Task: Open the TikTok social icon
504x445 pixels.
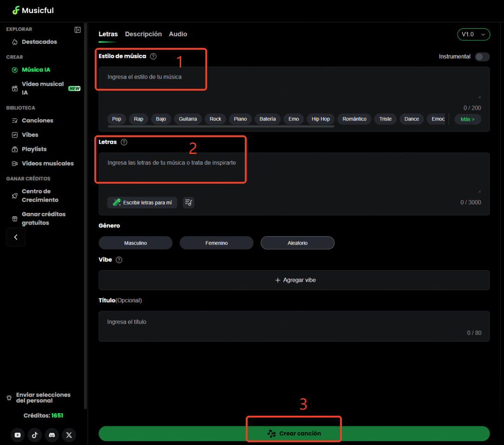Action: (35, 435)
